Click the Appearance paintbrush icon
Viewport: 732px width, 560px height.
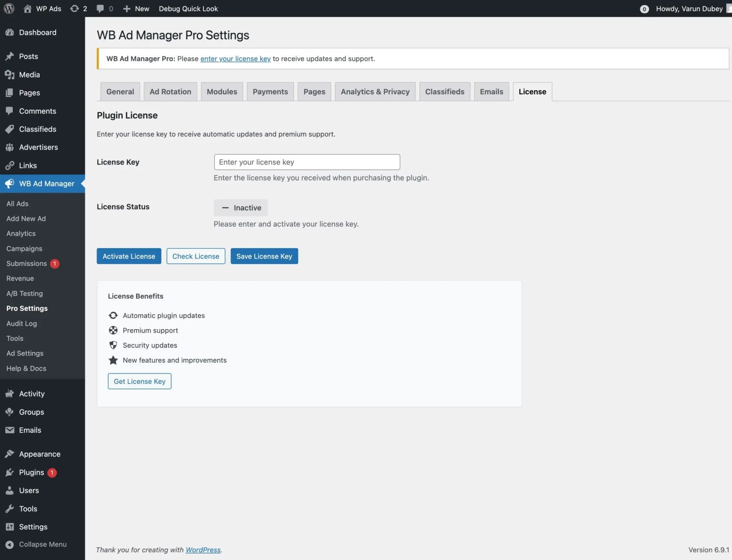coord(10,454)
